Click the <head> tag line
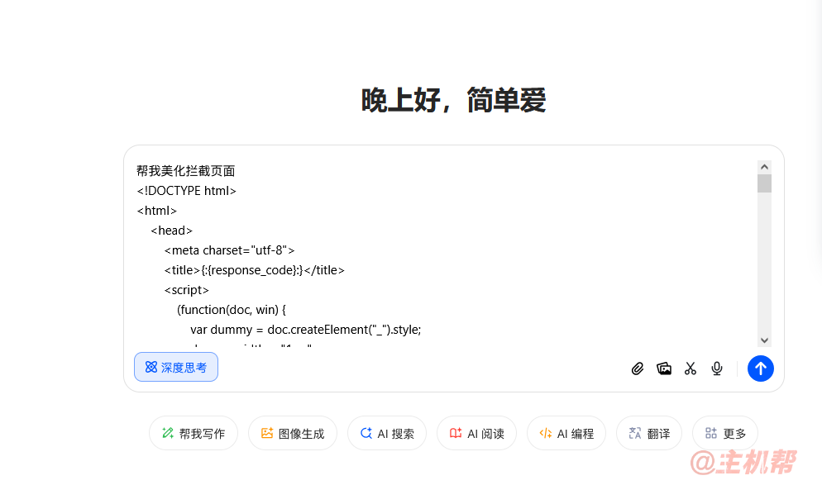 (171, 231)
